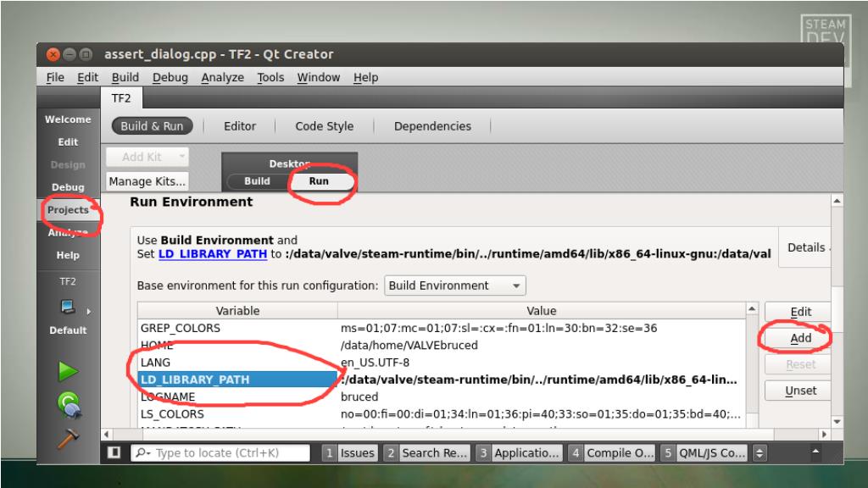Start debugging with the bug-play icon

coord(70,404)
